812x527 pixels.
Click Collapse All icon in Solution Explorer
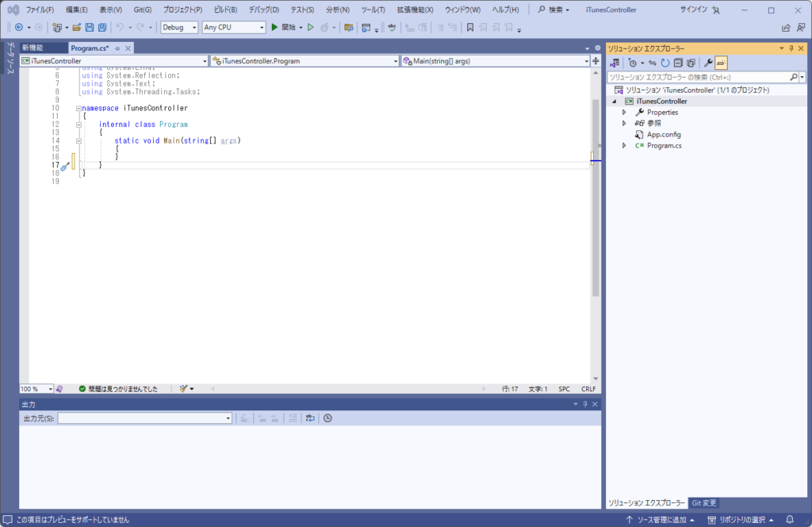click(x=678, y=63)
